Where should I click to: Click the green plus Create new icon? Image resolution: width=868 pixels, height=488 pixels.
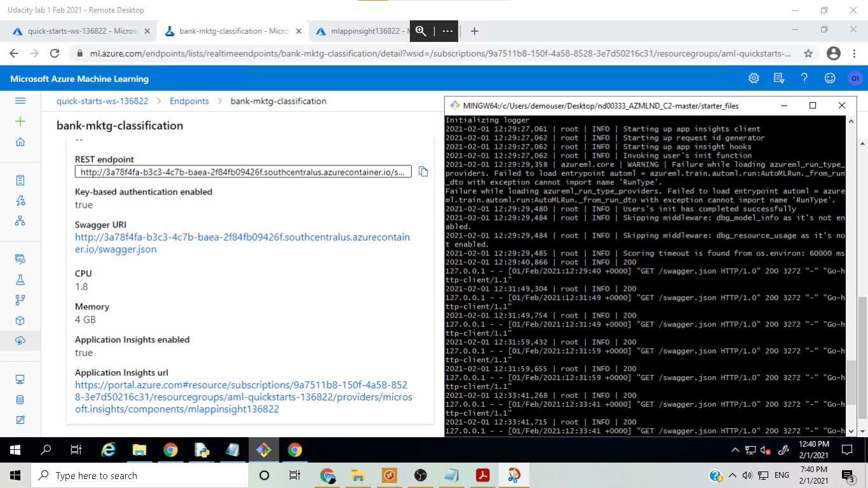tap(20, 121)
